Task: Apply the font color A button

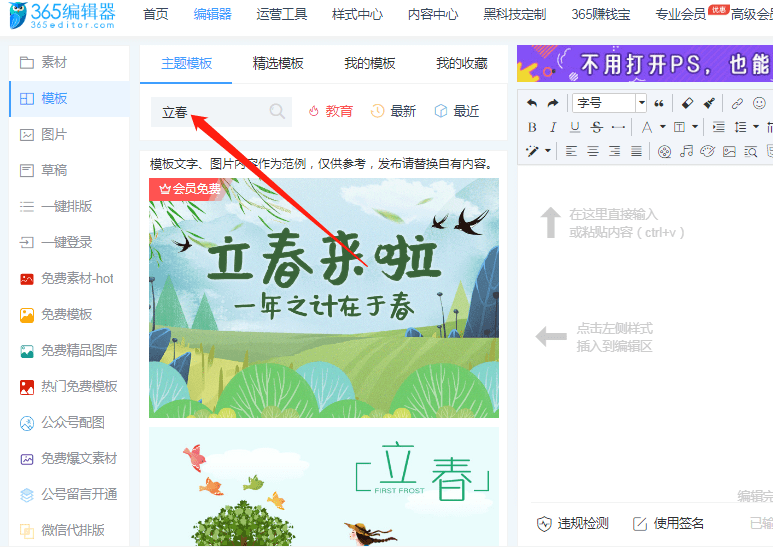Action: [647, 127]
